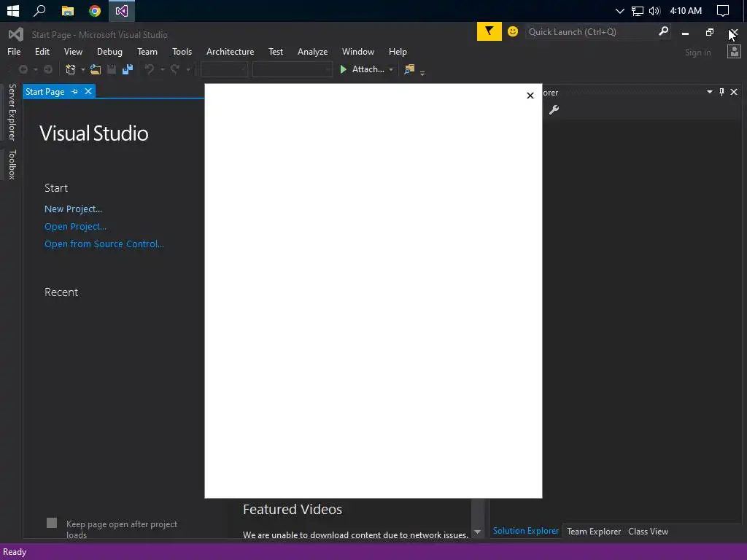This screenshot has width=747, height=560.
Task: Open the Solution Configurations combo box
Action: point(223,69)
